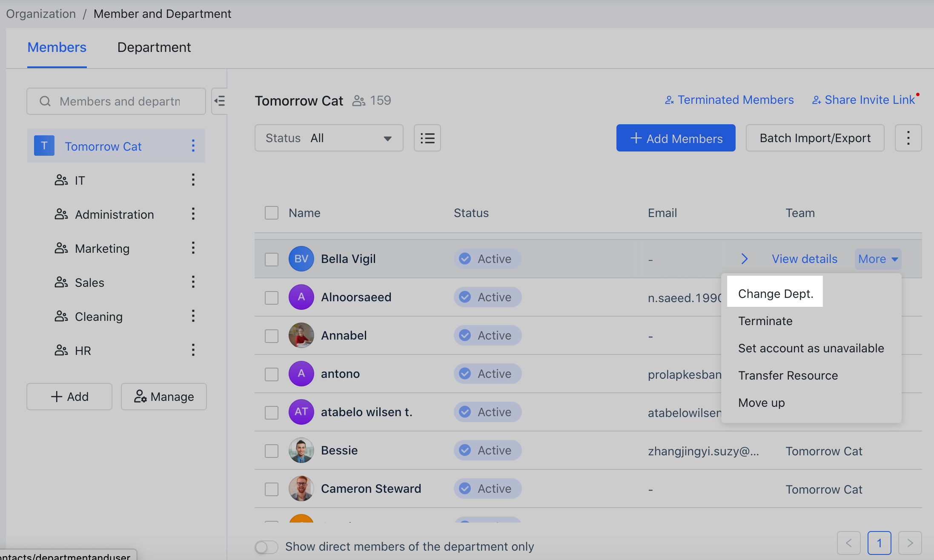934x560 pixels.
Task: Open options menu for Tomorrow Cat department
Action: click(193, 146)
